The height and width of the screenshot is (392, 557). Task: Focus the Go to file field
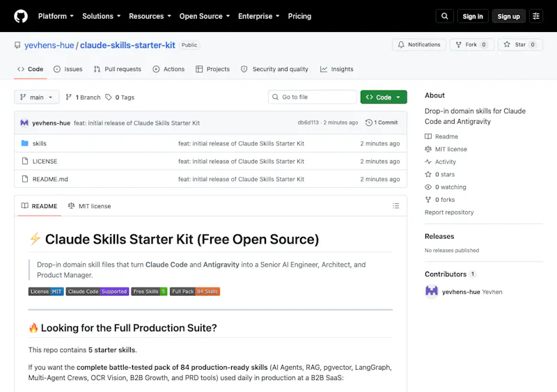(312, 97)
